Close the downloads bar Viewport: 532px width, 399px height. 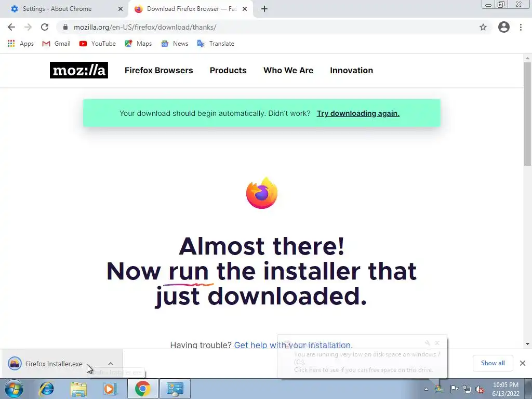tap(523, 363)
